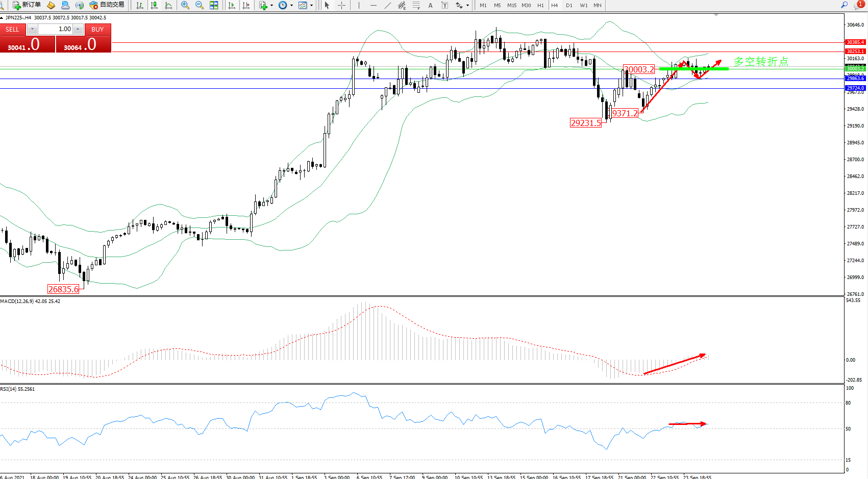The width and height of the screenshot is (868, 479).
Task: Click the chart shift triangle marker
Action: pyautogui.click(x=716, y=15)
